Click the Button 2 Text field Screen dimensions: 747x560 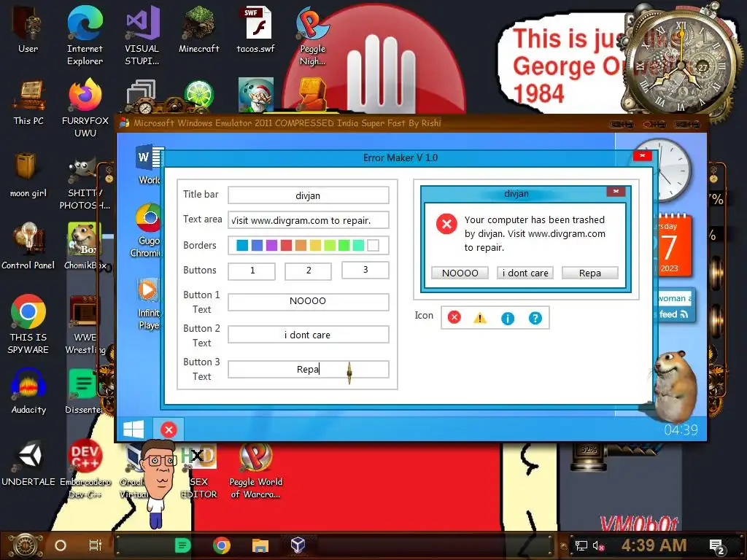click(x=309, y=335)
